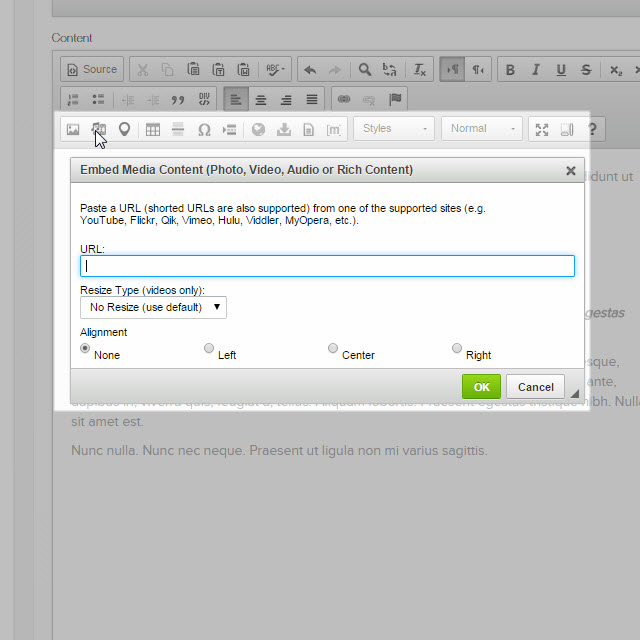Image resolution: width=640 pixels, height=640 pixels.
Task: Click the 'Nunc nulla. Nunc nec neque' paragraph
Action: tap(279, 451)
